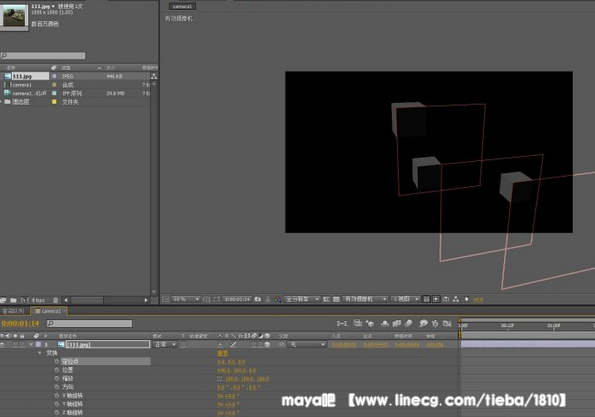The image size is (595, 417).
Task: Click the motion blur enable icon in timeline
Action: pos(408,323)
